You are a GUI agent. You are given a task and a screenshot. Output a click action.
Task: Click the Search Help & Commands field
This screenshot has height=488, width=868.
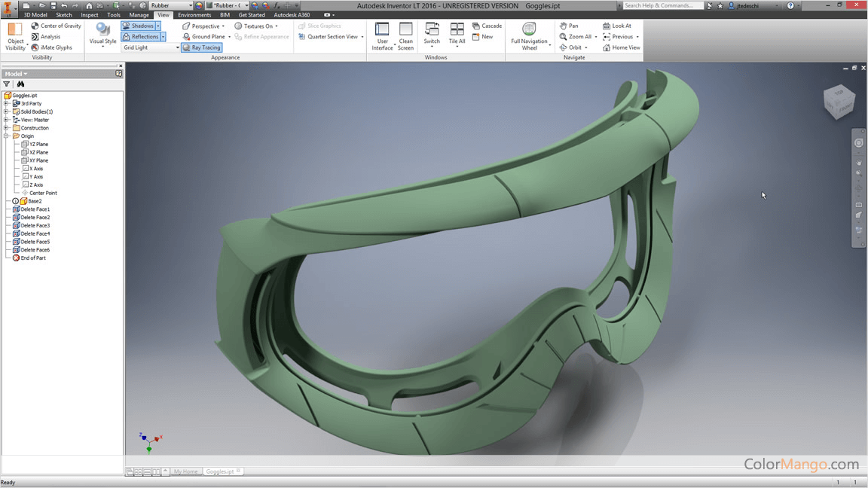[x=662, y=5]
